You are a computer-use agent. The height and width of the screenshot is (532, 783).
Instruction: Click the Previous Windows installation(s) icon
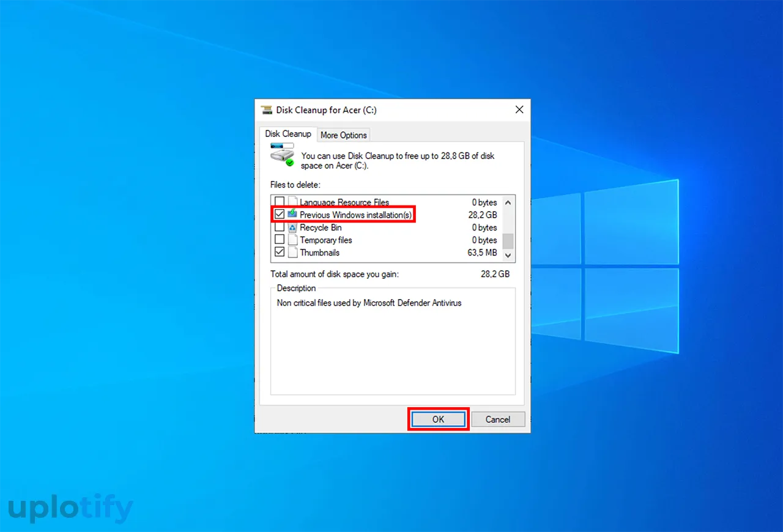coord(292,214)
